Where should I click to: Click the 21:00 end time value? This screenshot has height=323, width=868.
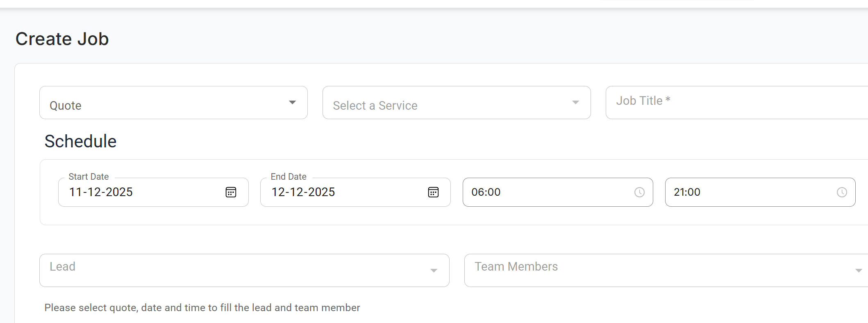[687, 192]
